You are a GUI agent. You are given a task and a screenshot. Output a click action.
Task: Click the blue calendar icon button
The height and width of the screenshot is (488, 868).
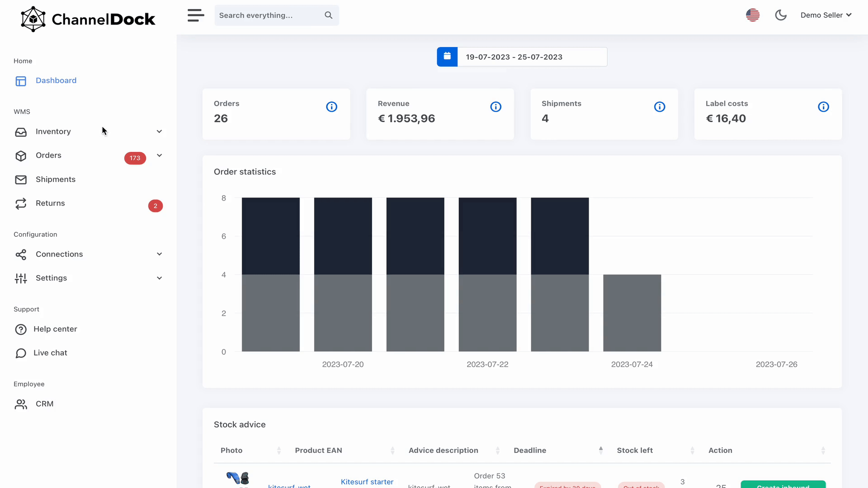click(447, 56)
